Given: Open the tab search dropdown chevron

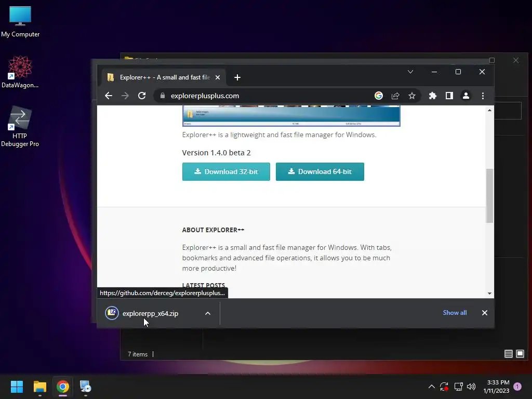Looking at the screenshot, I should 410,72.
